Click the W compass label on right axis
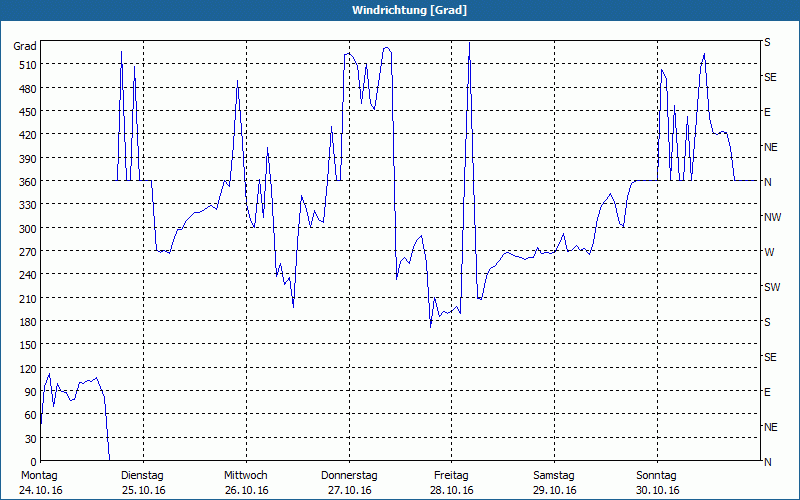 769,252
